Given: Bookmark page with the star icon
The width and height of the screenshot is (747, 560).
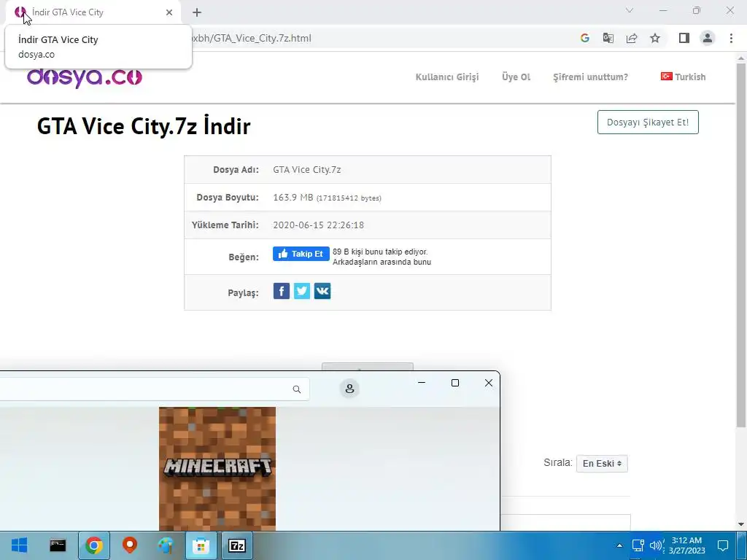Looking at the screenshot, I should tap(655, 38).
